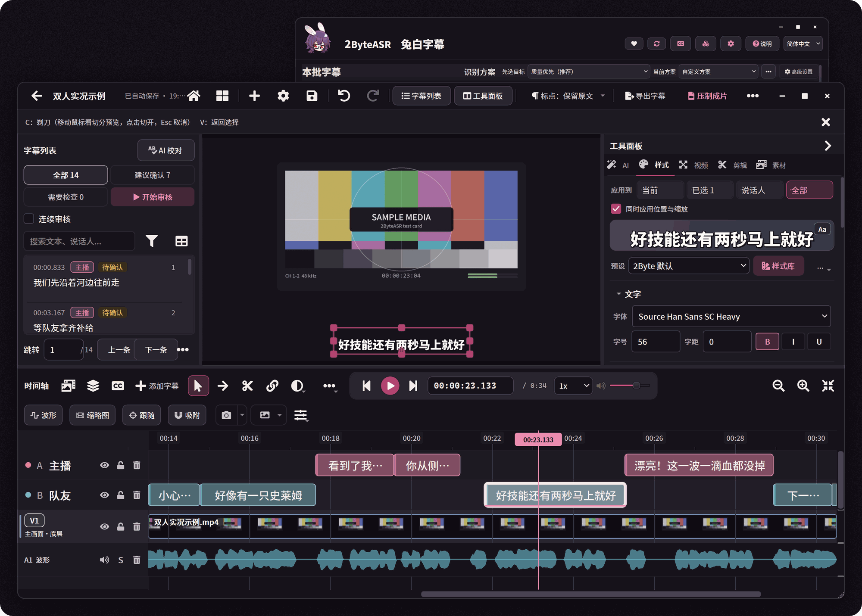Image resolution: width=862 pixels, height=616 pixels.
Task: Open the 1x playback speed dropdown
Action: pos(574,386)
